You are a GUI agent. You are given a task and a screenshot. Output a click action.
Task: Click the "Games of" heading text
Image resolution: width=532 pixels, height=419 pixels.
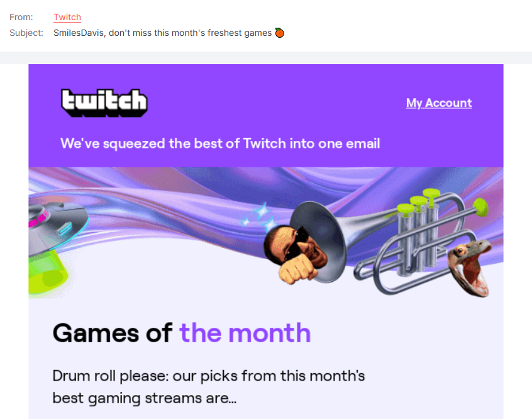point(112,332)
